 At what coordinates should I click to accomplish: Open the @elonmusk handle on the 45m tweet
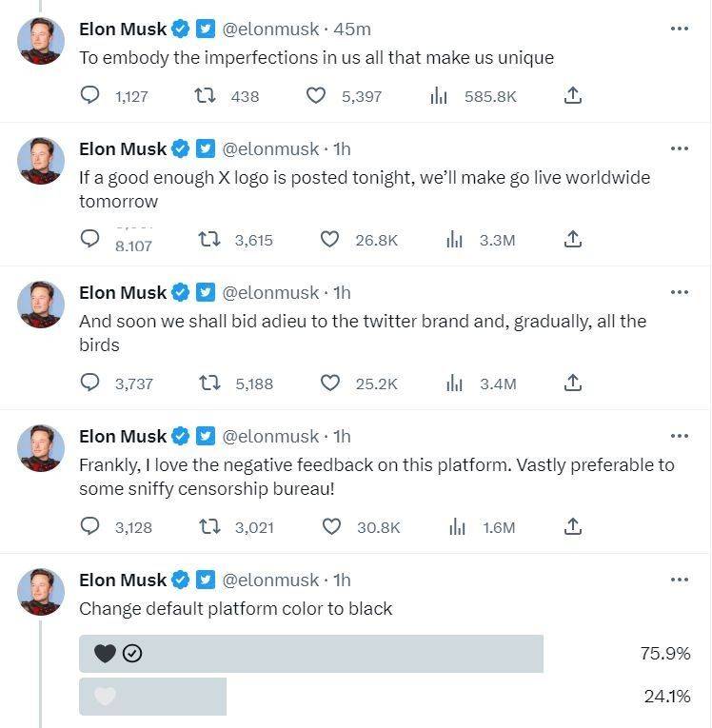pos(270,30)
